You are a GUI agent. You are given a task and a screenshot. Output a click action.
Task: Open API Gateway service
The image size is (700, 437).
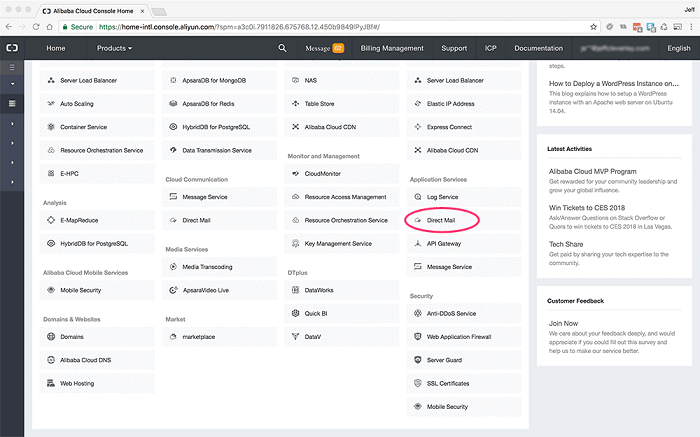[464, 243]
